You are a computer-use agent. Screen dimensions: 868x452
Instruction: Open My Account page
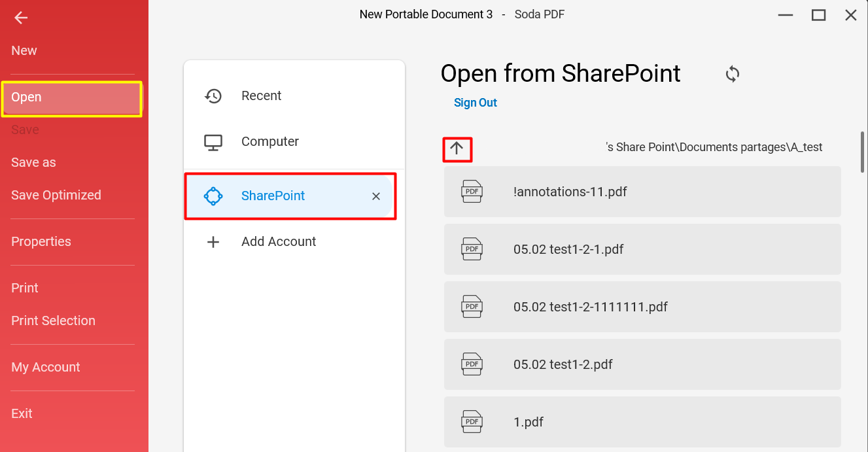pyautogui.click(x=46, y=367)
